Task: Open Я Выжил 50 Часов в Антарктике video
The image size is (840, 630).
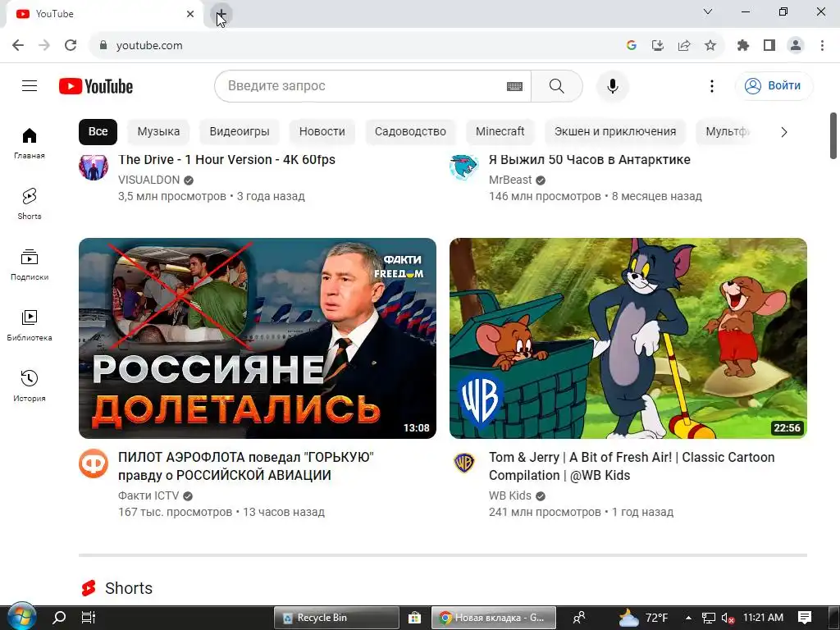Action: (x=589, y=160)
